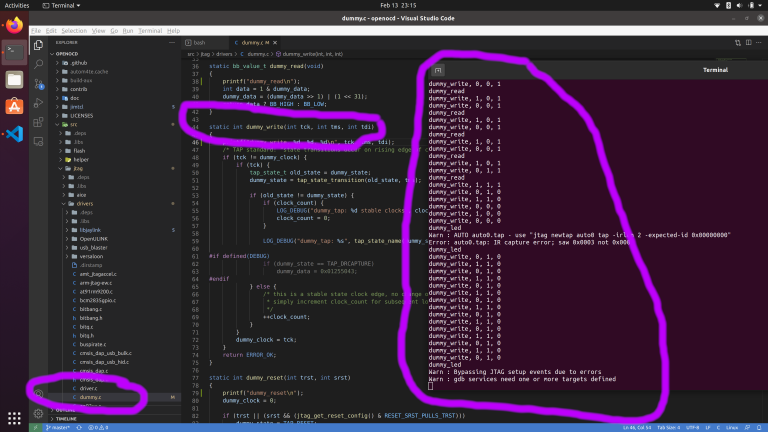Screen dimensions: 768x432
Task: Change UTF-8 encoding in status bar
Action: pyautogui.click(x=693, y=428)
